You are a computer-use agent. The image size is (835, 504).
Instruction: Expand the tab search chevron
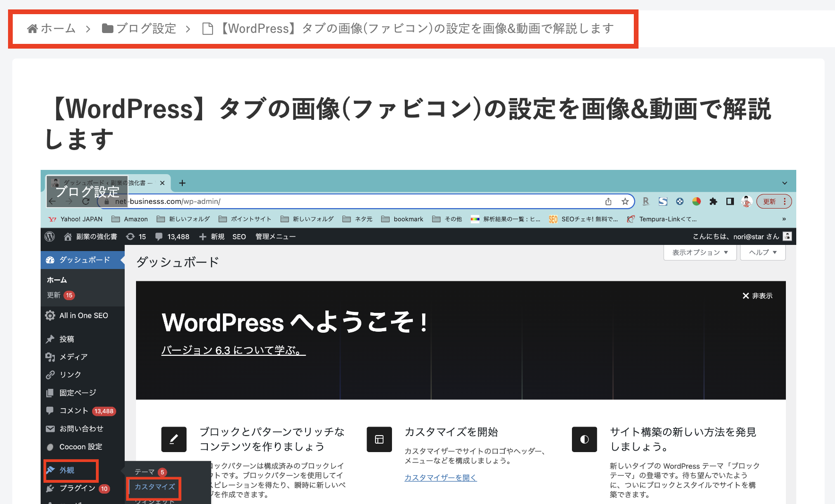784,183
